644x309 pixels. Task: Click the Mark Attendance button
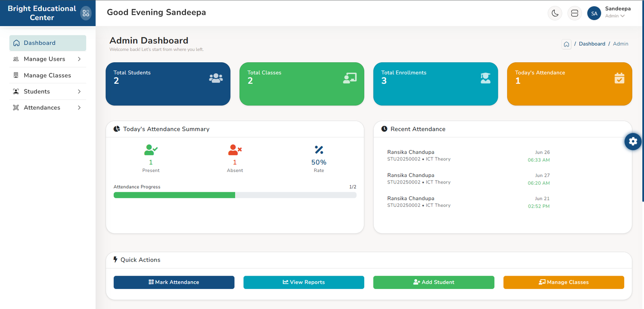pos(174,282)
